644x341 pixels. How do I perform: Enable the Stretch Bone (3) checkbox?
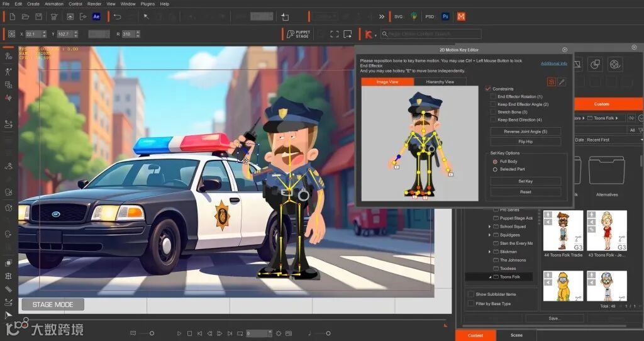(493, 112)
